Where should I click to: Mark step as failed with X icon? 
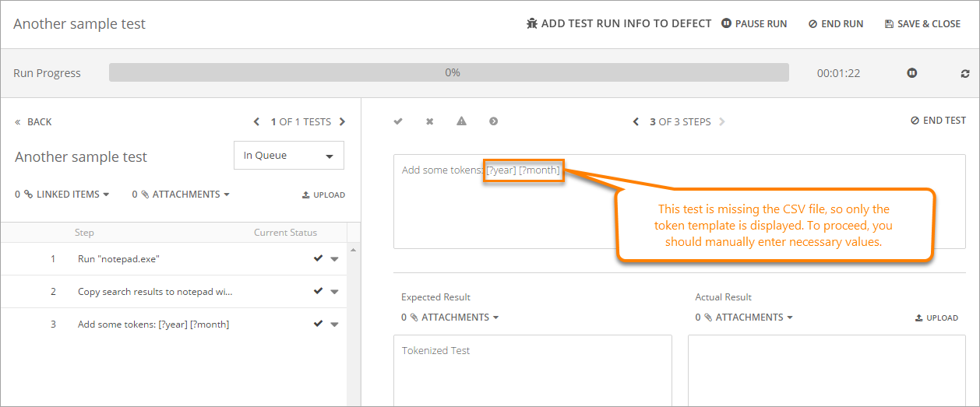coord(429,121)
